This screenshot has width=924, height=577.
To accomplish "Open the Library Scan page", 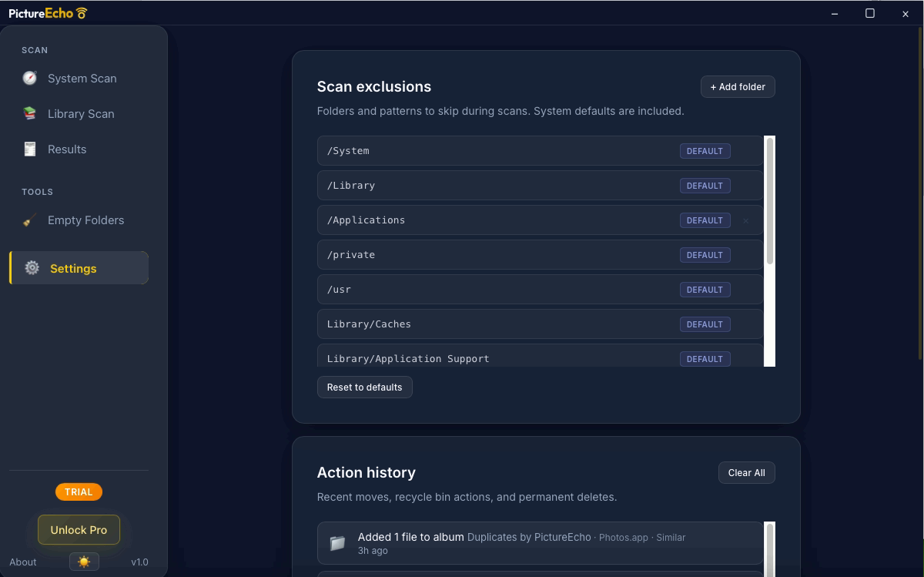I will coord(81,114).
